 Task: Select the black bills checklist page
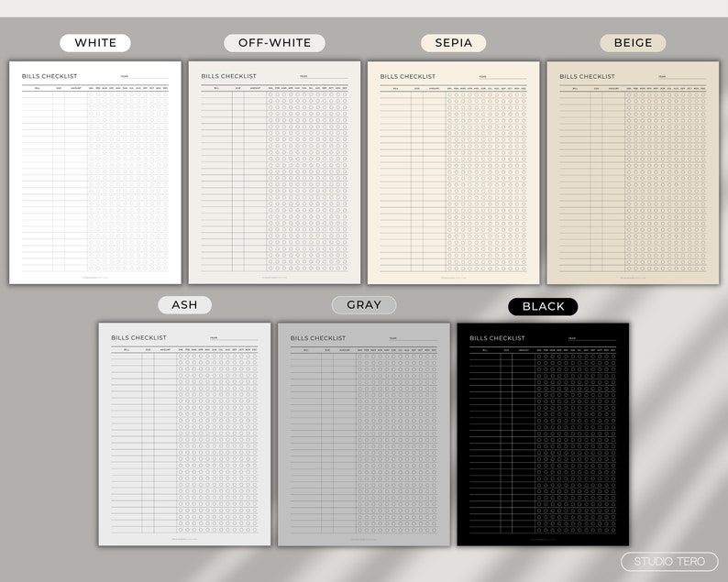pyautogui.click(x=543, y=434)
